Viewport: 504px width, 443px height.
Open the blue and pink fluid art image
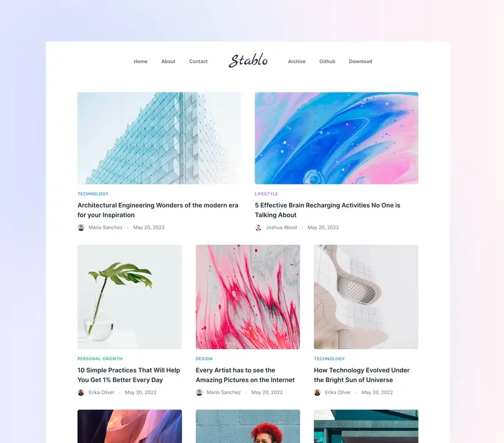[337, 138]
